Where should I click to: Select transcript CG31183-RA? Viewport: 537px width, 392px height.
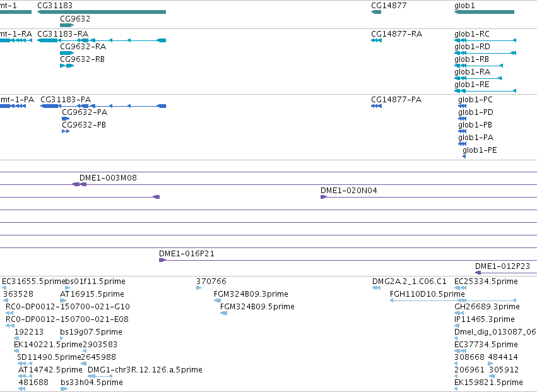102,40
